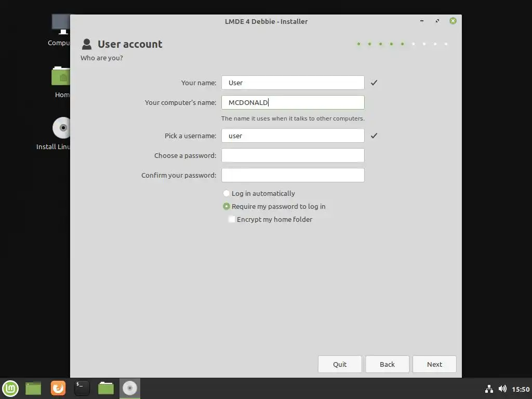Open the Terminal launcher in panel
Image resolution: width=532 pixels, height=399 pixels.
click(x=82, y=388)
